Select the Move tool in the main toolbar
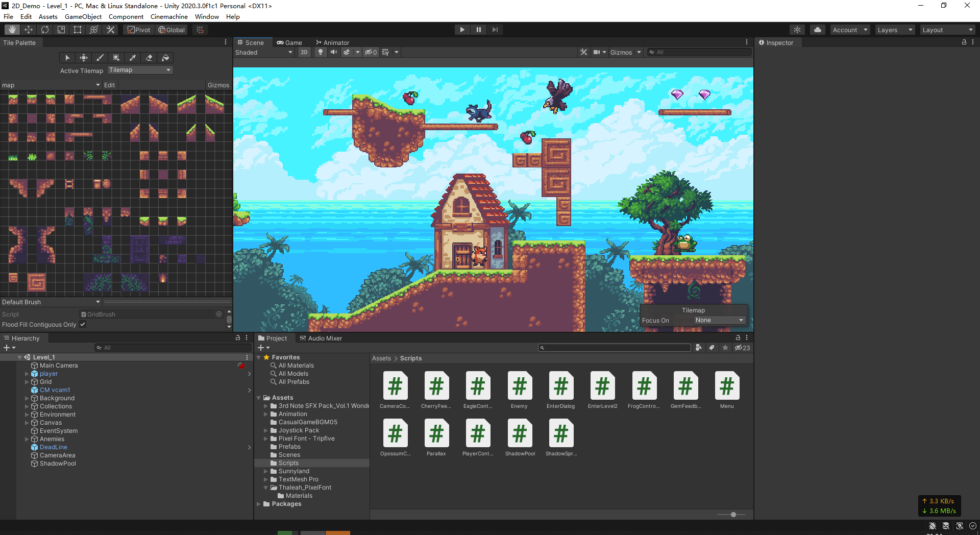 tap(29, 29)
